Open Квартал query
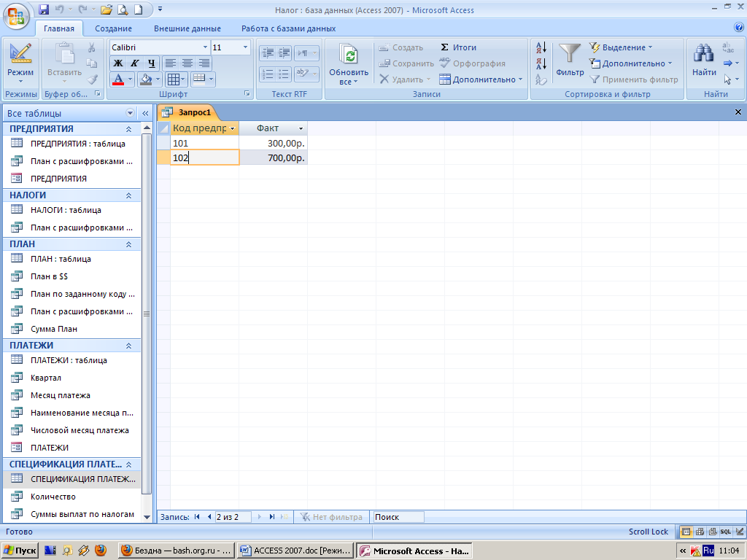This screenshot has width=747, height=560. point(72,378)
